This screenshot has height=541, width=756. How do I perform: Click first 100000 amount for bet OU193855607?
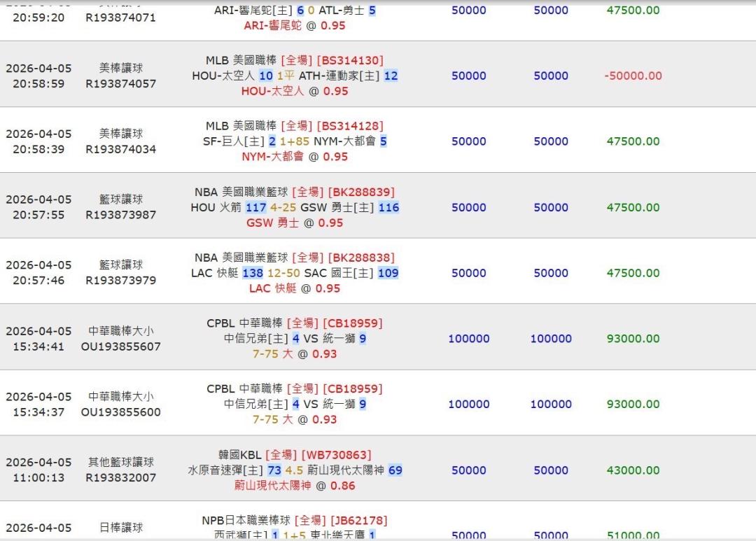468,339
